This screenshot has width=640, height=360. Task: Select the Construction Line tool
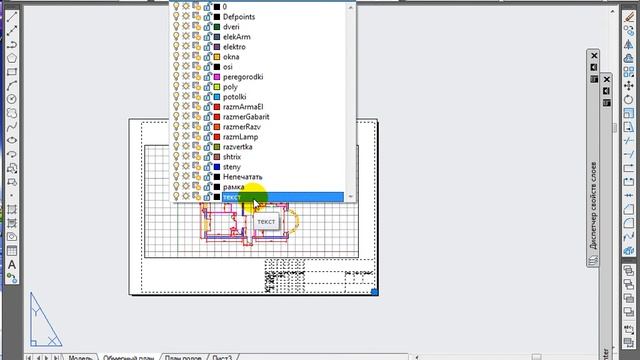click(x=11, y=30)
